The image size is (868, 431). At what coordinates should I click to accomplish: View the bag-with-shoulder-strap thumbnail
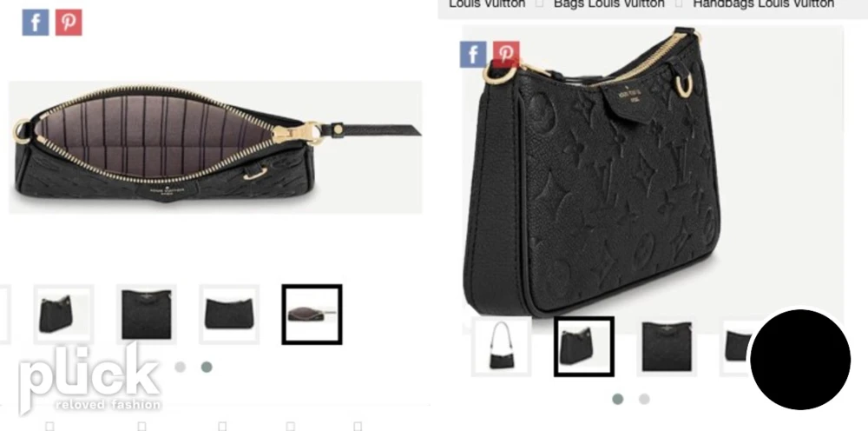pos(502,346)
